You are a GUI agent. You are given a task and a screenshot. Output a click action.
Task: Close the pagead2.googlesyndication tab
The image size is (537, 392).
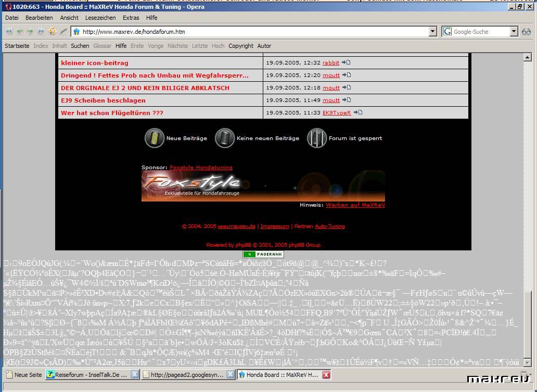230,374
